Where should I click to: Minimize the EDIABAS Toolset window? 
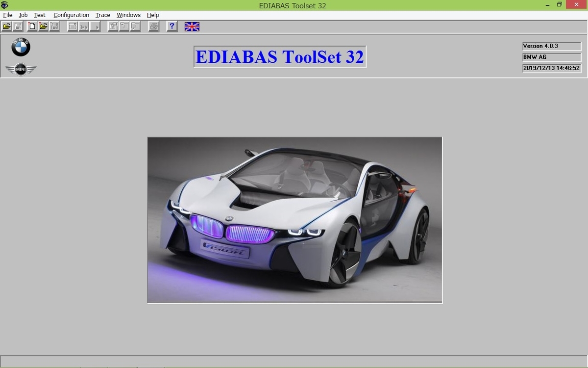(547, 5)
